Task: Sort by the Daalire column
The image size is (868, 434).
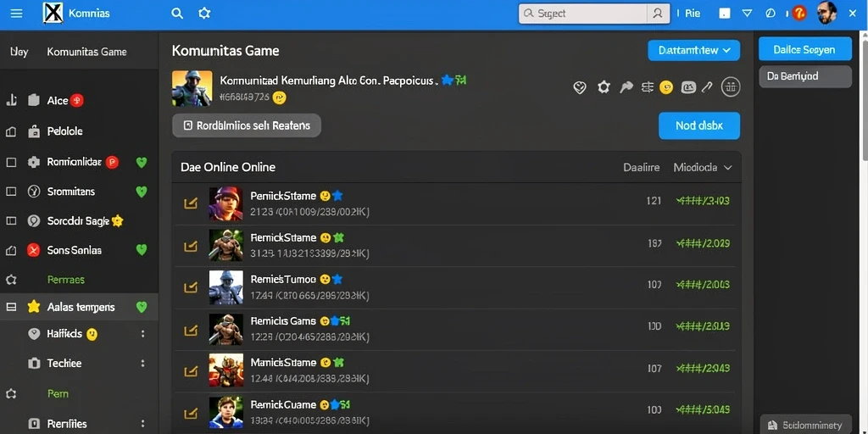Action: (x=641, y=167)
